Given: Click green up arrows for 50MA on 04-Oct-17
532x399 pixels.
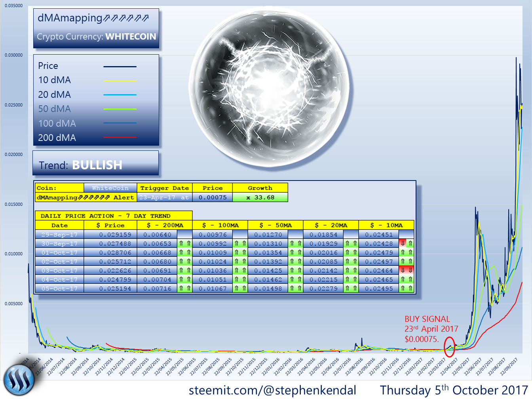Looking at the screenshot, I should pyautogui.click(x=296, y=279).
